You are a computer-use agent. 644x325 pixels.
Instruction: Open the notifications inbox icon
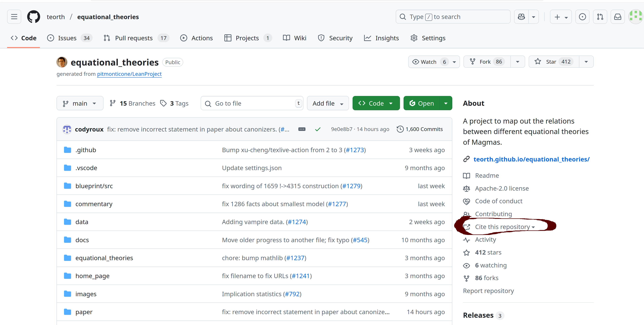[618, 17]
